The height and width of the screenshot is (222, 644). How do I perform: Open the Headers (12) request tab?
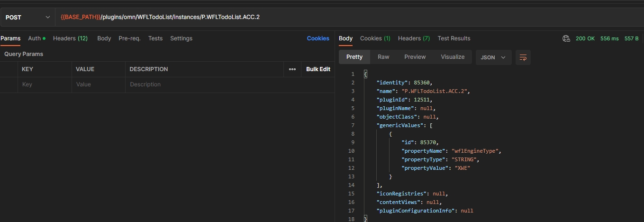coord(70,38)
